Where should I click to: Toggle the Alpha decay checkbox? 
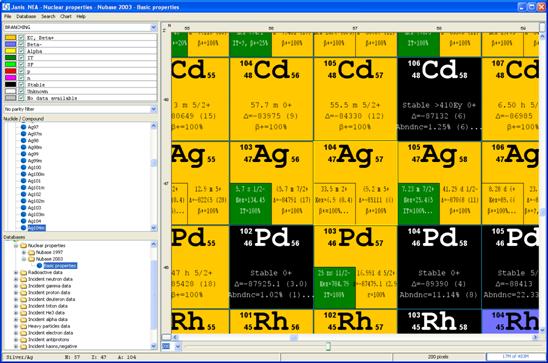pyautogui.click(x=21, y=51)
